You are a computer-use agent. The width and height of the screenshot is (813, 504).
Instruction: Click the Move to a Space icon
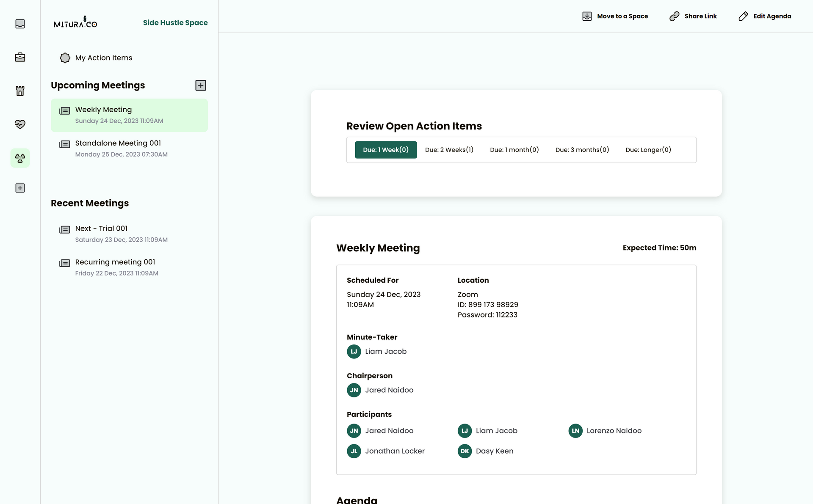[587, 16]
